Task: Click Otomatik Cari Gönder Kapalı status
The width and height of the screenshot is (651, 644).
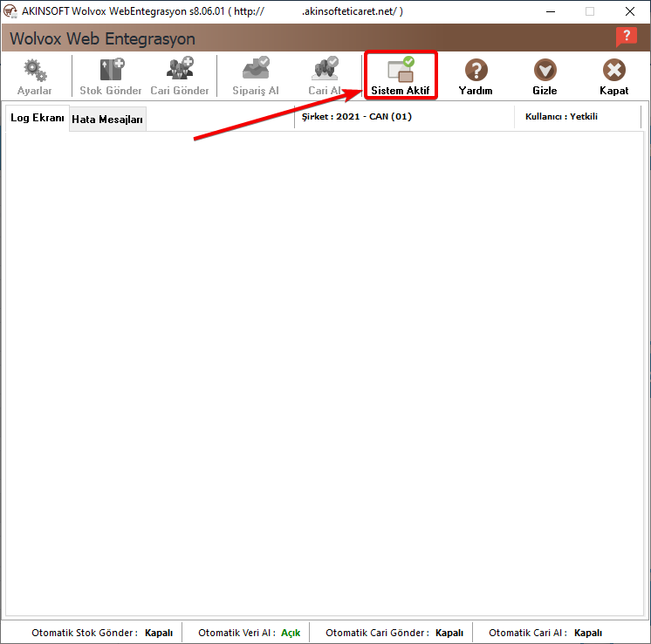Action: [394, 633]
